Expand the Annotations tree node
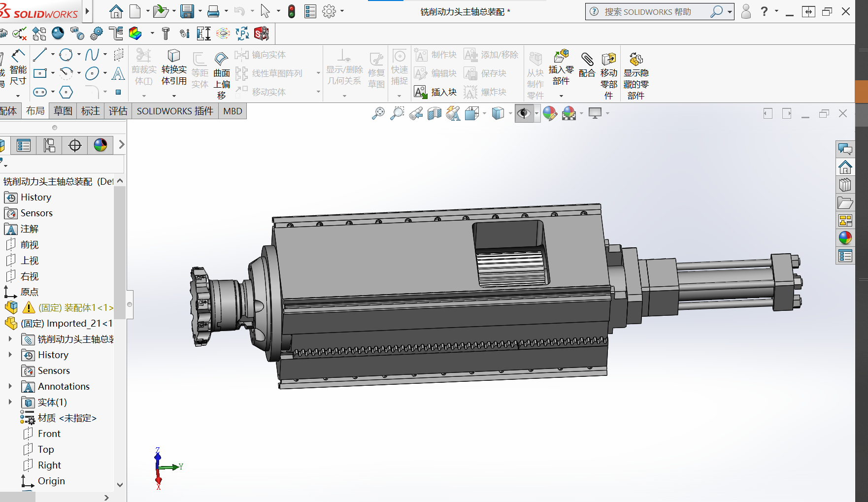 (x=10, y=386)
